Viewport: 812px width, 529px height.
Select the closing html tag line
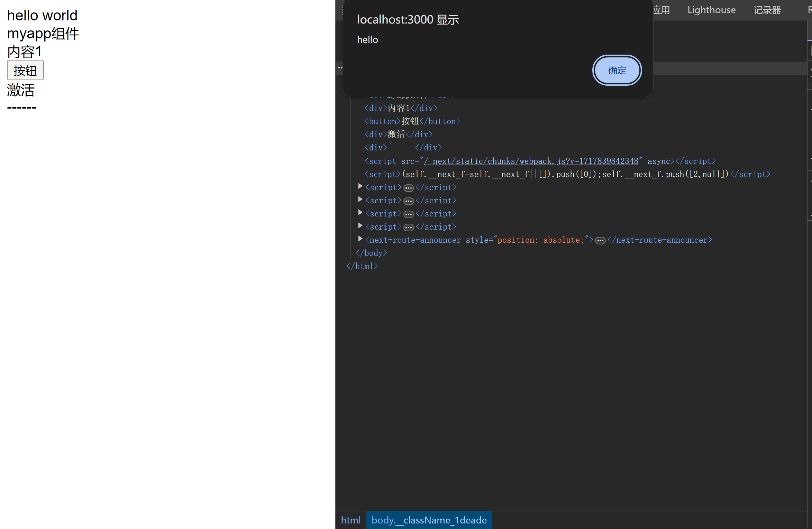point(362,266)
